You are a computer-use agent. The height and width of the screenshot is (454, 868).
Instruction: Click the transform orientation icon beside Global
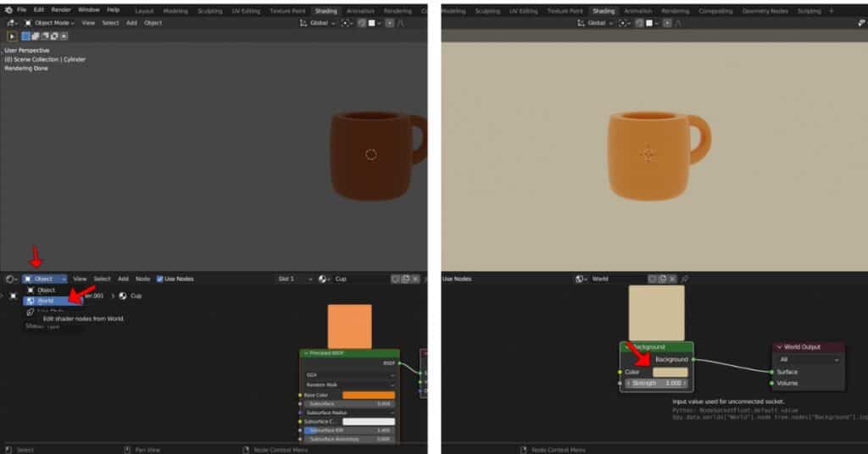(x=303, y=23)
